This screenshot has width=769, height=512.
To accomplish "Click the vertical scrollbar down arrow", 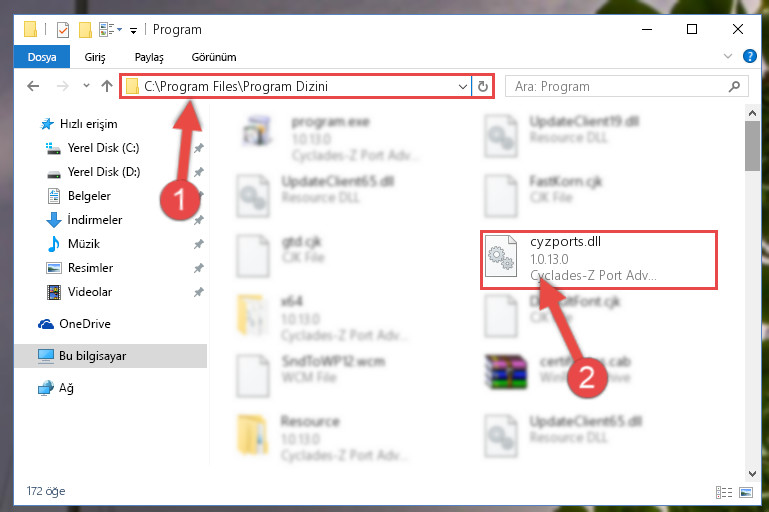I will point(752,473).
